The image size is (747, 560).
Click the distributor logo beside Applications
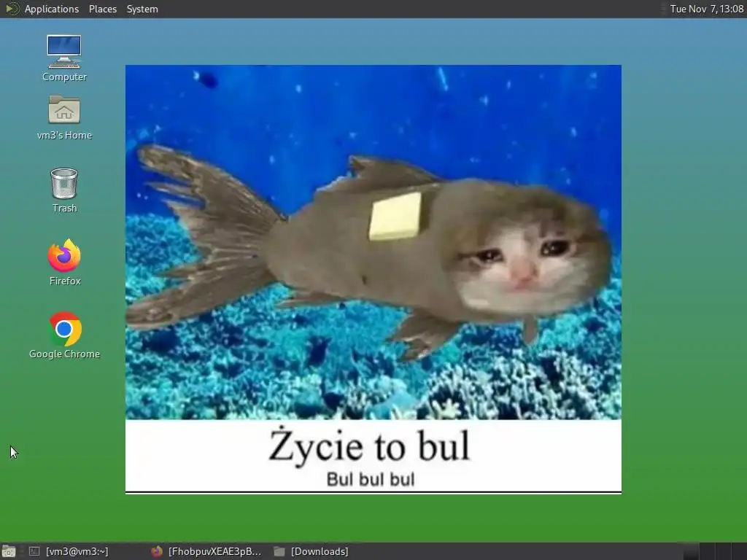pos(12,9)
